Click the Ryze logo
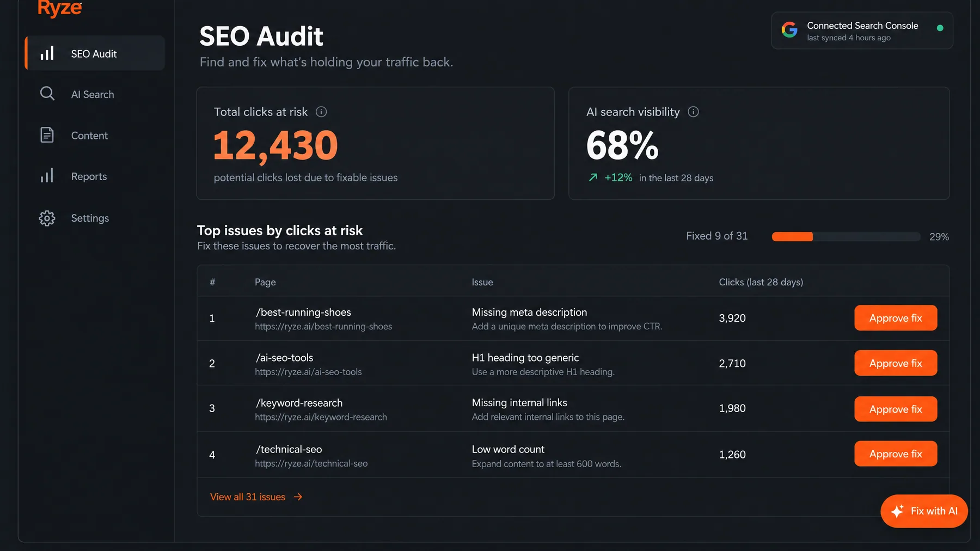 pos(60,8)
